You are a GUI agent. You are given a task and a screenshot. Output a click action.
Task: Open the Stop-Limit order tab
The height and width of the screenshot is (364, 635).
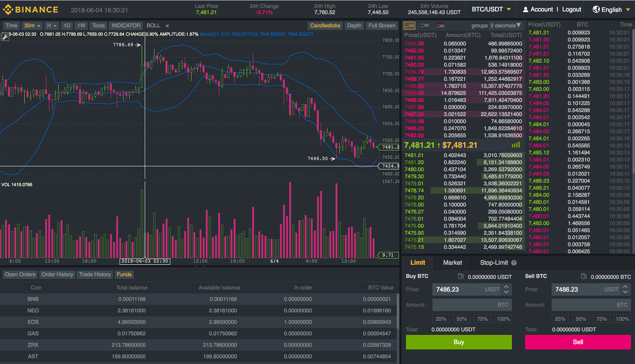[x=494, y=263]
